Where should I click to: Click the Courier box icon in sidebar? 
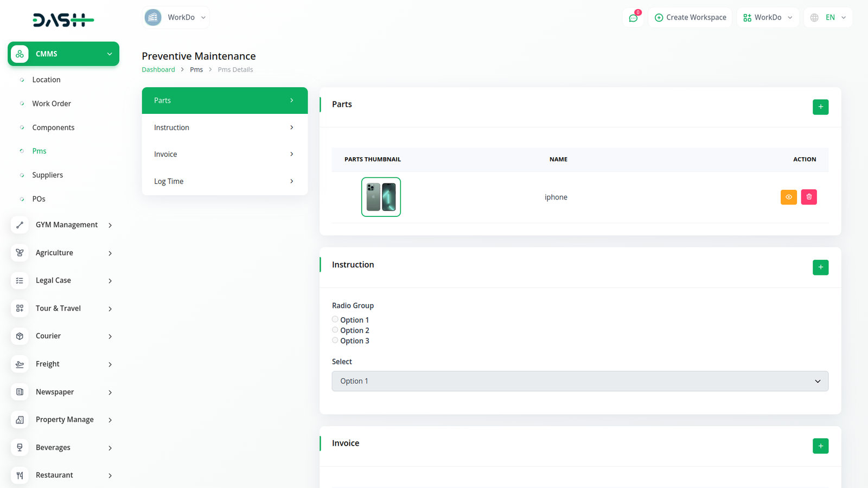coord(20,336)
